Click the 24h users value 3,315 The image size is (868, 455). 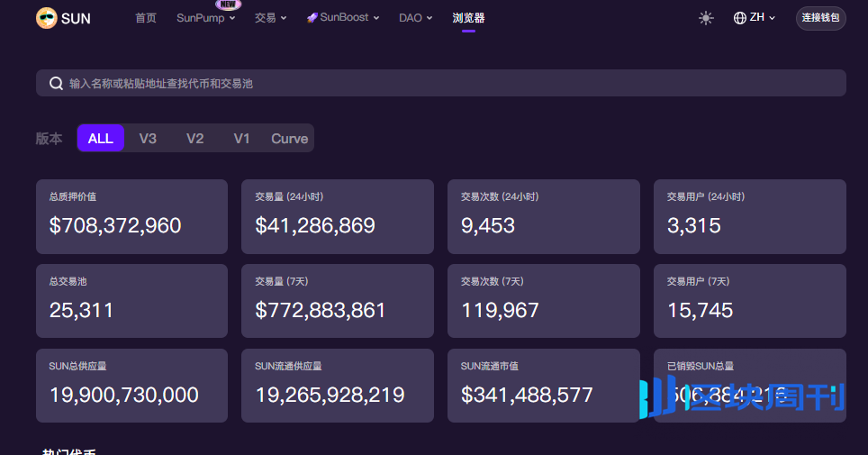[693, 225]
